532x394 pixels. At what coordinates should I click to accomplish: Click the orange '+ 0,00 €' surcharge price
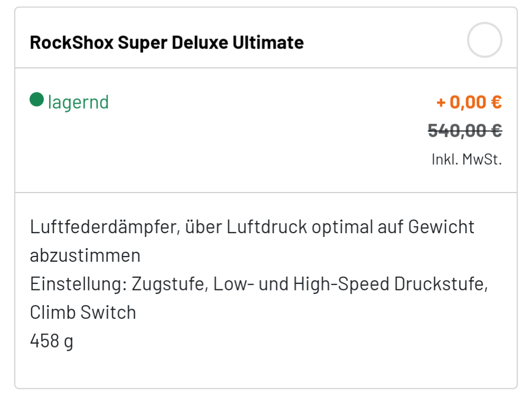(469, 102)
